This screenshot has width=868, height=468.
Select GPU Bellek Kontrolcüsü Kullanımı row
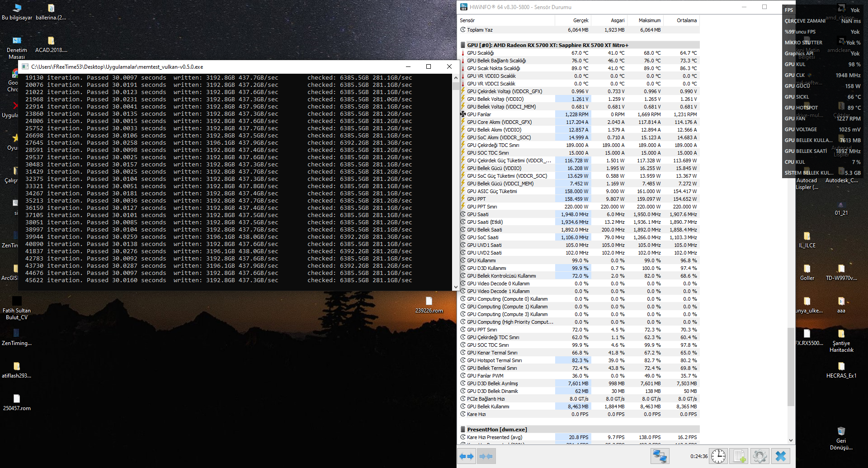pyautogui.click(x=580, y=276)
